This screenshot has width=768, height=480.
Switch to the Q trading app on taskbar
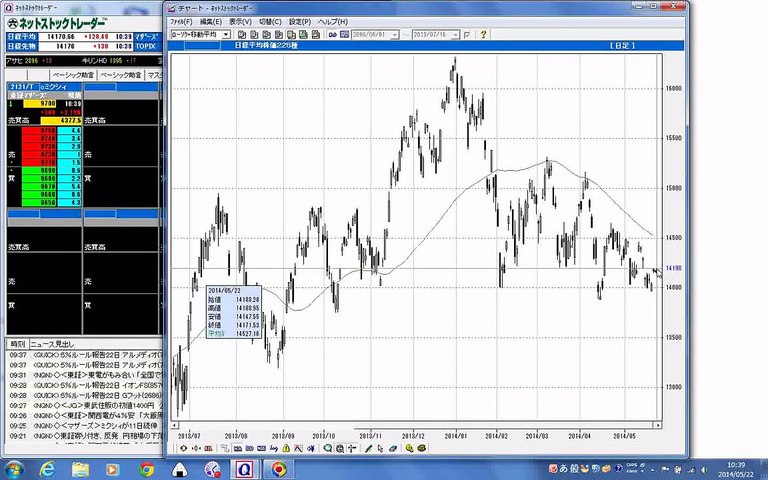coord(244,470)
